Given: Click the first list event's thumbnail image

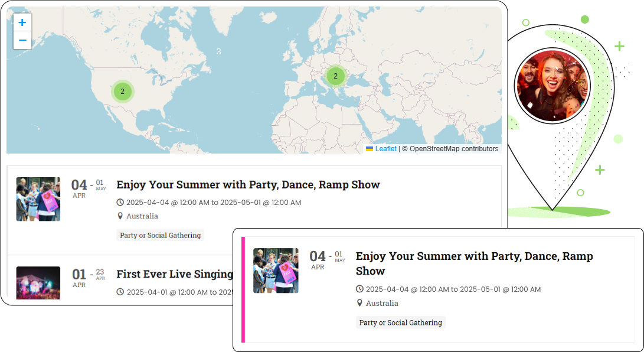Looking at the screenshot, I should (38, 199).
